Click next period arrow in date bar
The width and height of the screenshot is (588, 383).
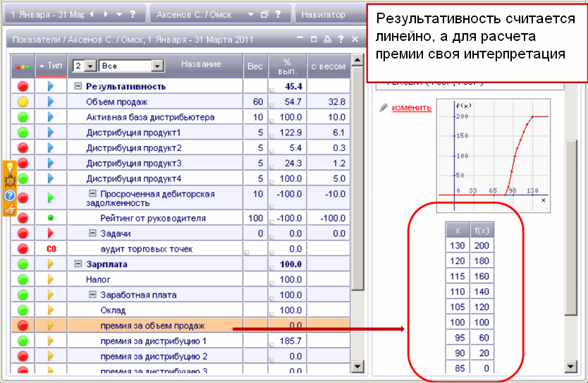click(106, 14)
